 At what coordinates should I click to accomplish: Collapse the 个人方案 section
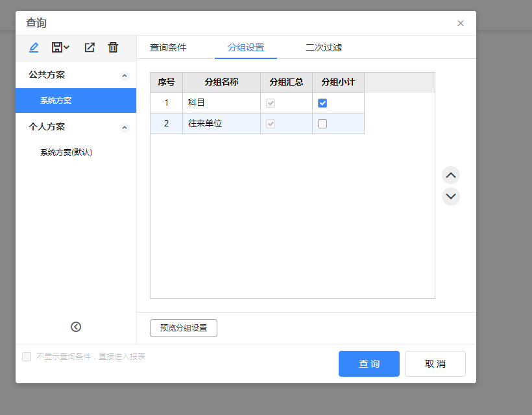(125, 128)
